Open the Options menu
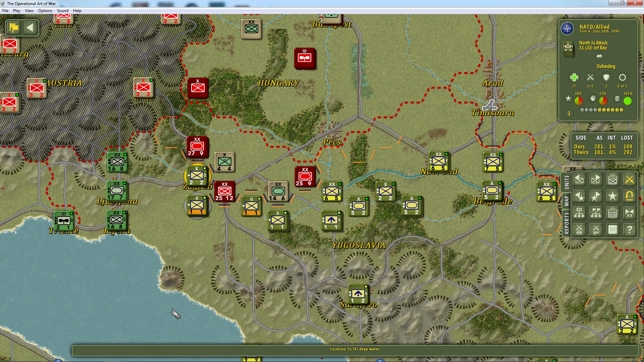Viewport: 644px width, 362px height. coord(45,11)
